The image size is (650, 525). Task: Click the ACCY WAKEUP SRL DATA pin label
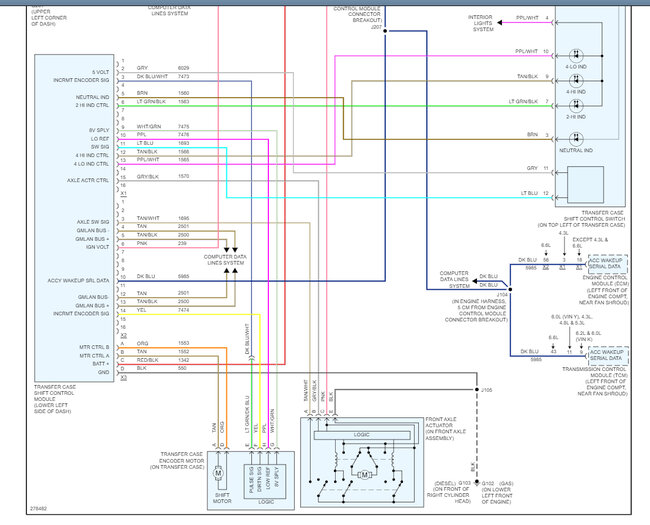(78, 281)
